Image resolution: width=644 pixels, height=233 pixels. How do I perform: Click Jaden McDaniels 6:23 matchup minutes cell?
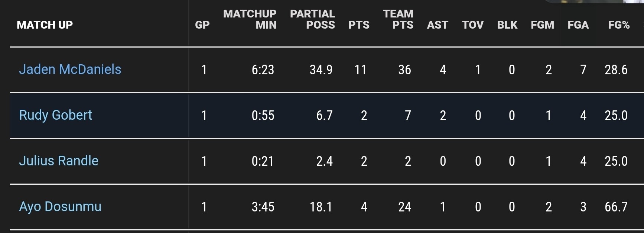[263, 69]
